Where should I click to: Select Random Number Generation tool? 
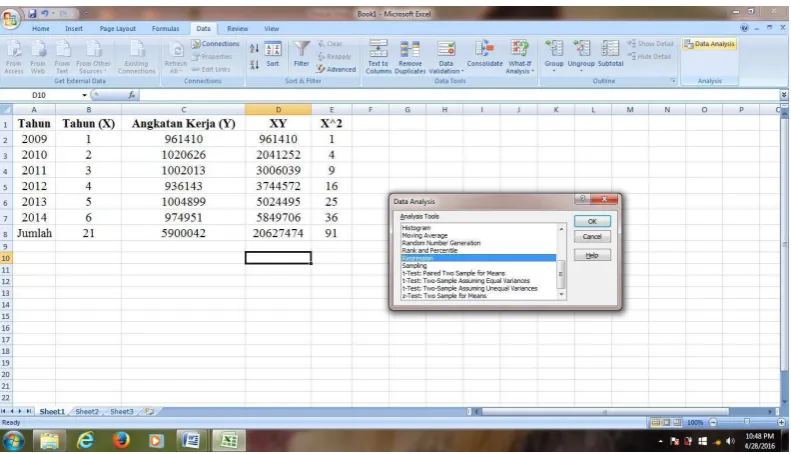(x=441, y=243)
